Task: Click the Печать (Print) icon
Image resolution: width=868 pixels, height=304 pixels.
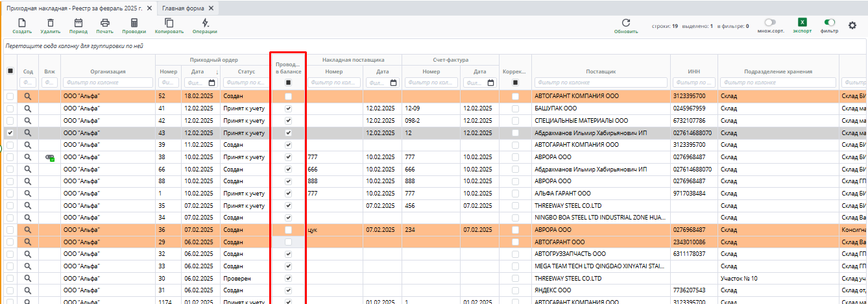Action: click(x=104, y=23)
